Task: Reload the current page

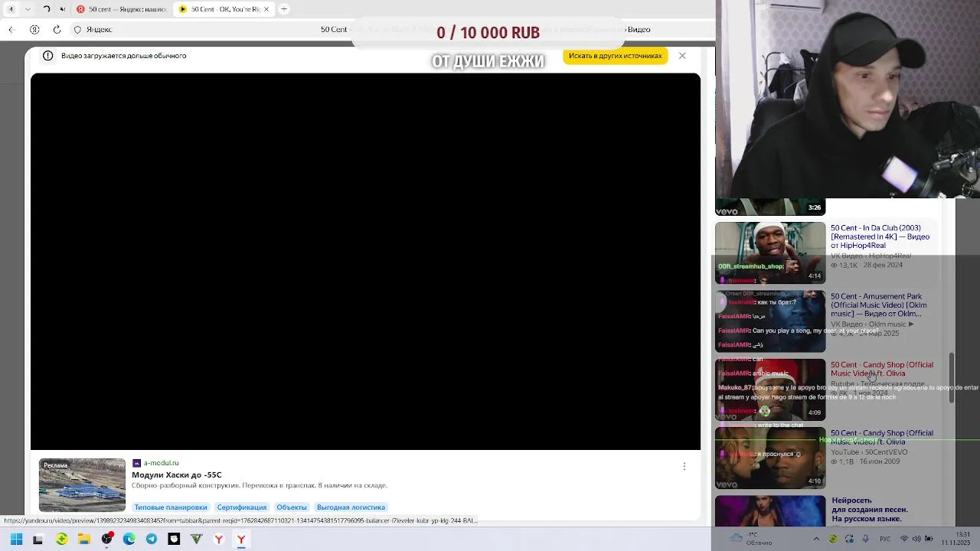Action: [57, 30]
